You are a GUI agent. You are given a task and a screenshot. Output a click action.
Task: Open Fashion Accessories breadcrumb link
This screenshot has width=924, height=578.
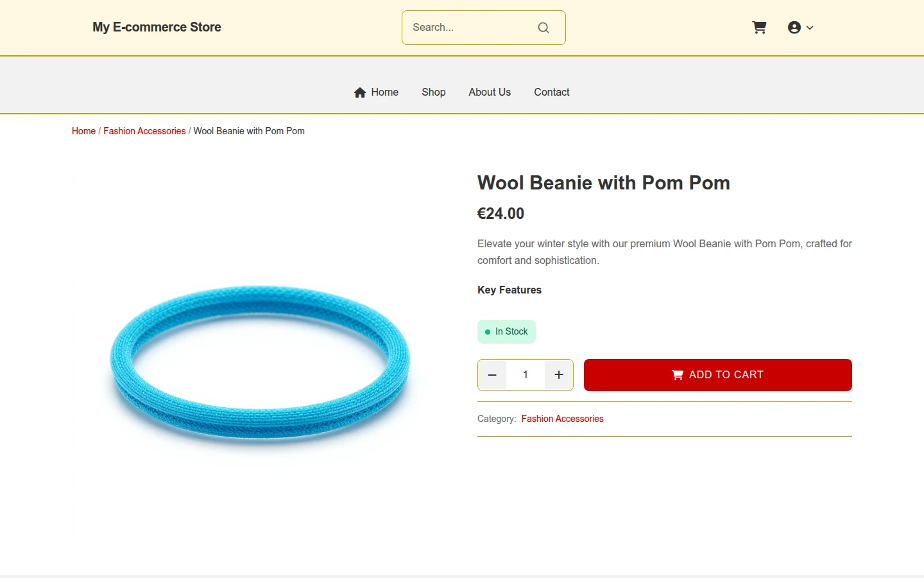coord(144,131)
